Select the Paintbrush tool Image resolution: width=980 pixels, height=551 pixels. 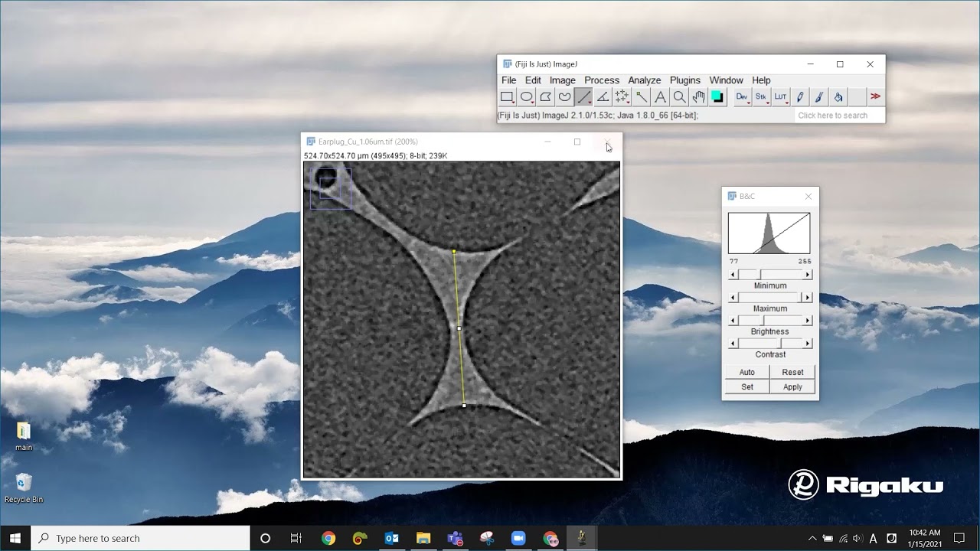pyautogui.click(x=818, y=96)
